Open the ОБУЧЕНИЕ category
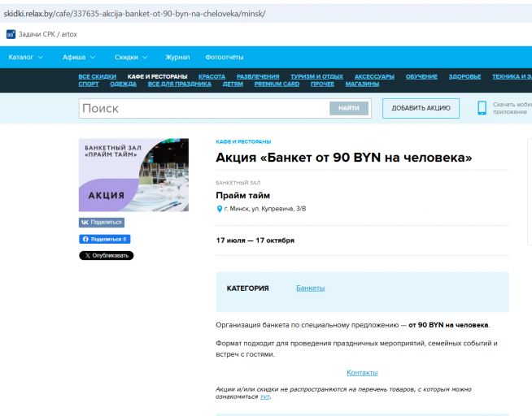 coord(421,76)
